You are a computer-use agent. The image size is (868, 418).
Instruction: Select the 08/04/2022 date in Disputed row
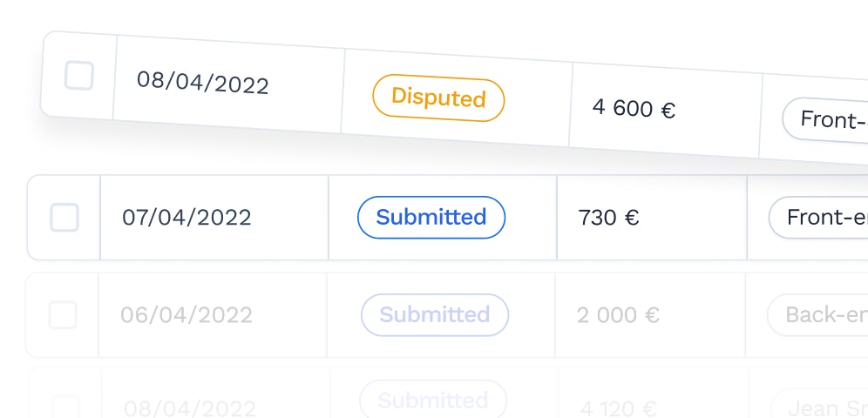[202, 83]
